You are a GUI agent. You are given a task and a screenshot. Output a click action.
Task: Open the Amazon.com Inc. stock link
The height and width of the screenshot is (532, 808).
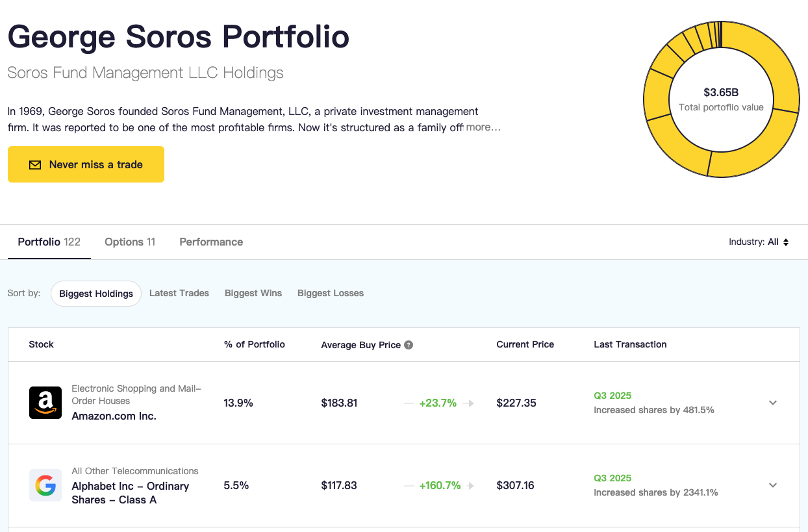click(114, 416)
